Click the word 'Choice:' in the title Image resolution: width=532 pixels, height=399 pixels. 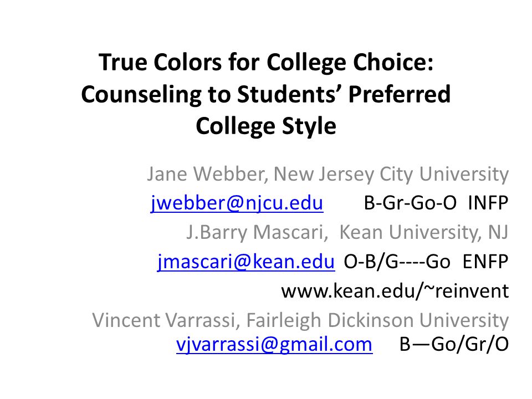(x=393, y=63)
